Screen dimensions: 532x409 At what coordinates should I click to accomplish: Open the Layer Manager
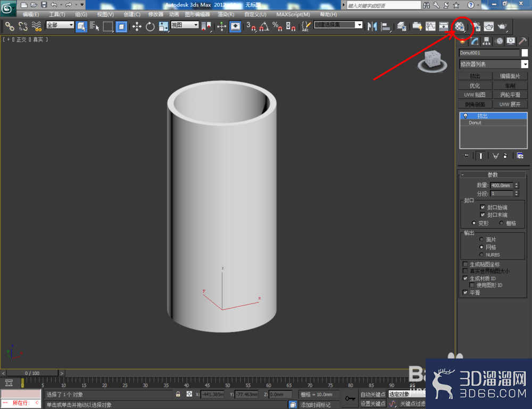(x=401, y=27)
